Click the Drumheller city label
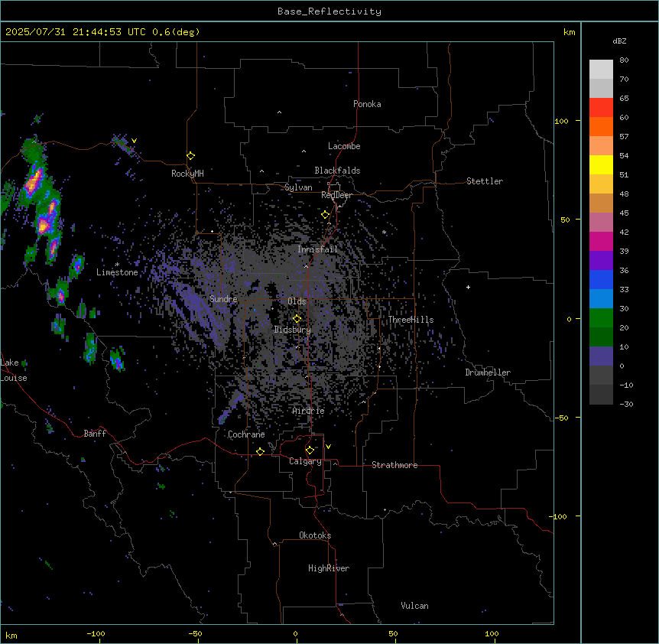This screenshot has height=644, width=659. [488, 372]
